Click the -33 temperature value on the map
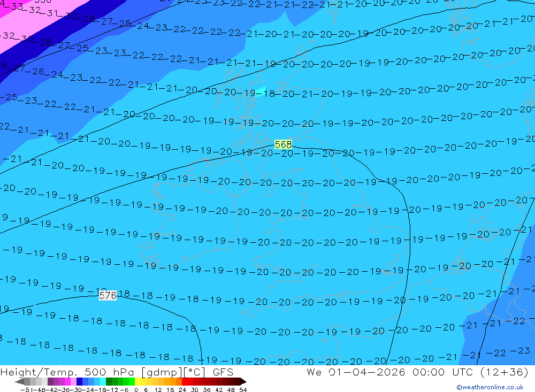This screenshot has height=392, width=535. click(x=14, y=6)
